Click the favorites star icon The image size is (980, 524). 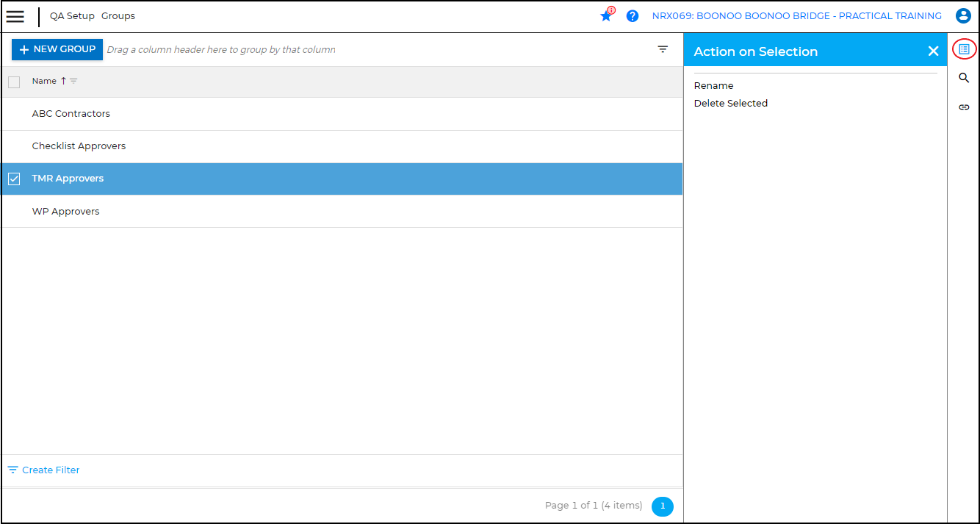606,16
